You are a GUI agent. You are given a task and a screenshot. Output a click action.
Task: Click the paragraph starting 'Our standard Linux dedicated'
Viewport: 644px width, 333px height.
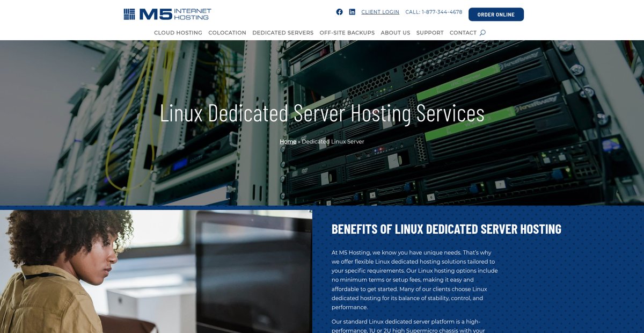(409, 326)
